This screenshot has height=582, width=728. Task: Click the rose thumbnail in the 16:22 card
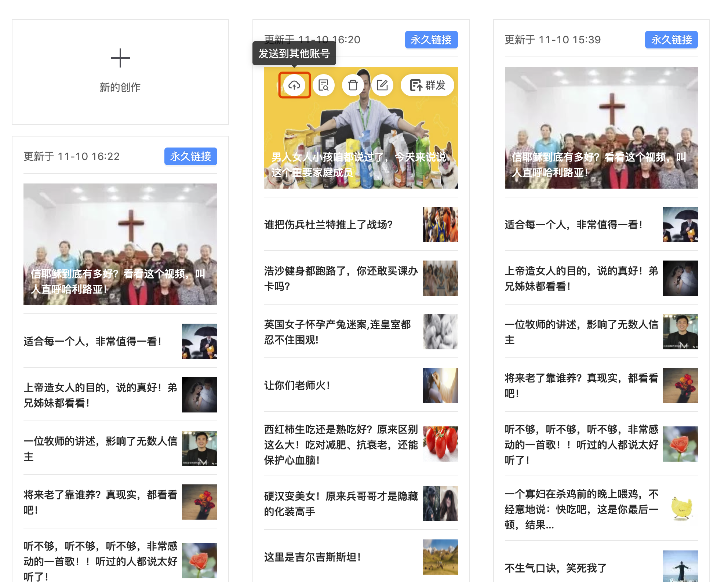[200, 561]
